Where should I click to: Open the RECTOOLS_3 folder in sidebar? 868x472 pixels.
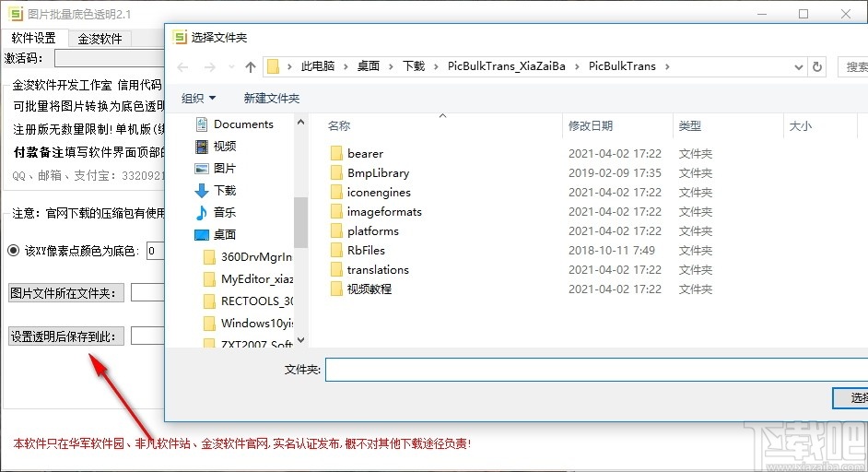click(x=249, y=301)
